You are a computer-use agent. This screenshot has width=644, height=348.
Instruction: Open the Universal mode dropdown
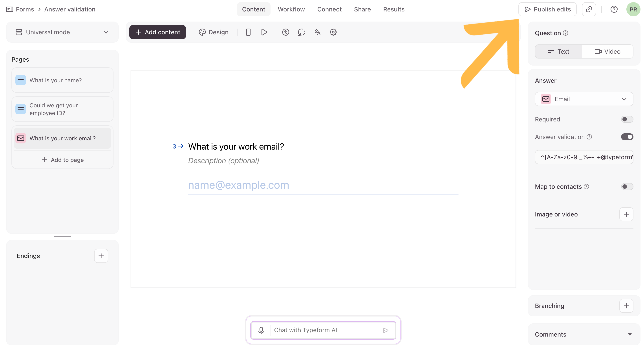click(62, 32)
